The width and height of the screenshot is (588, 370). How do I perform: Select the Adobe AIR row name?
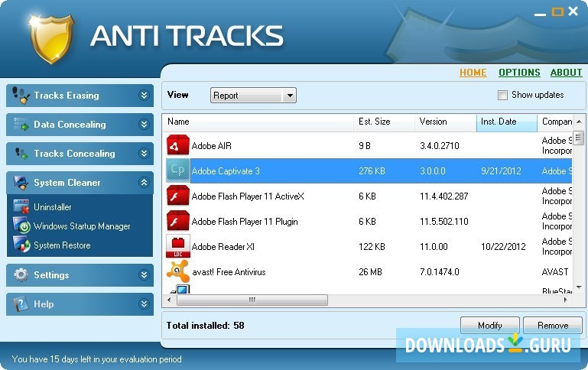[x=212, y=146]
